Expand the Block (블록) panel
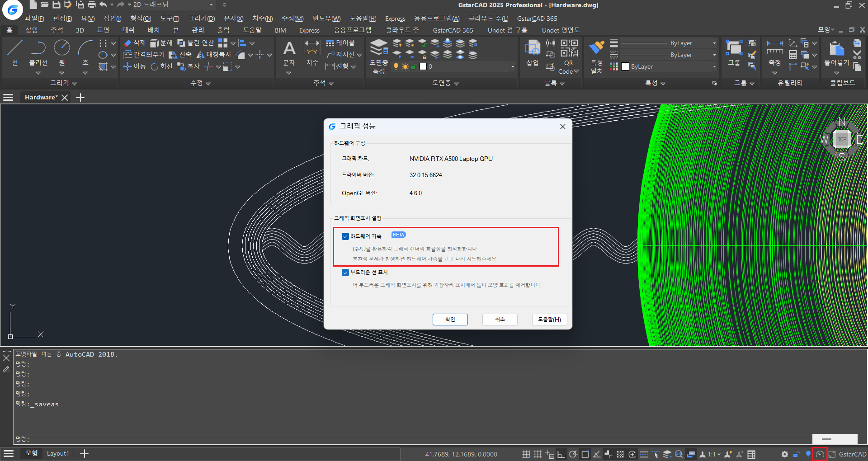The height and width of the screenshot is (461, 868). click(x=555, y=83)
